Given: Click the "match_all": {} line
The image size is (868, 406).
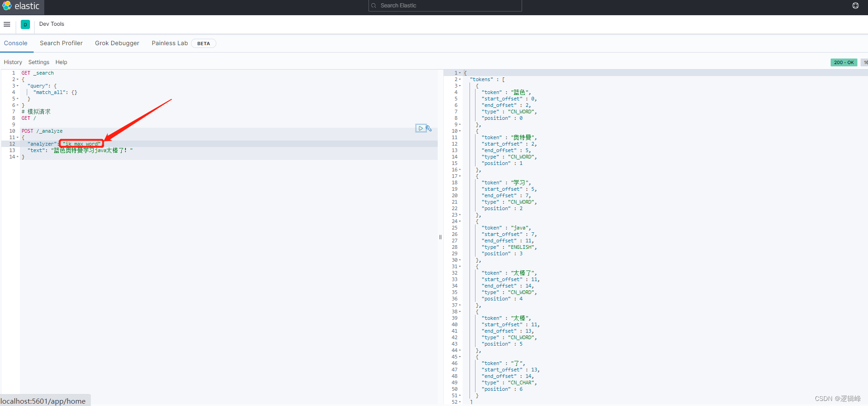Looking at the screenshot, I should coord(55,92).
